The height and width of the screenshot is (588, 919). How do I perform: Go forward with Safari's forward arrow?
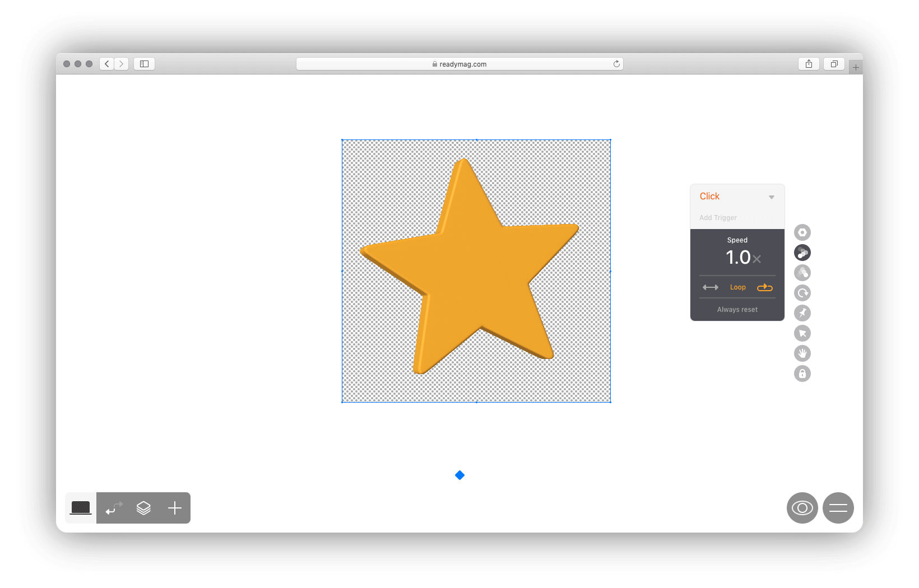(122, 64)
